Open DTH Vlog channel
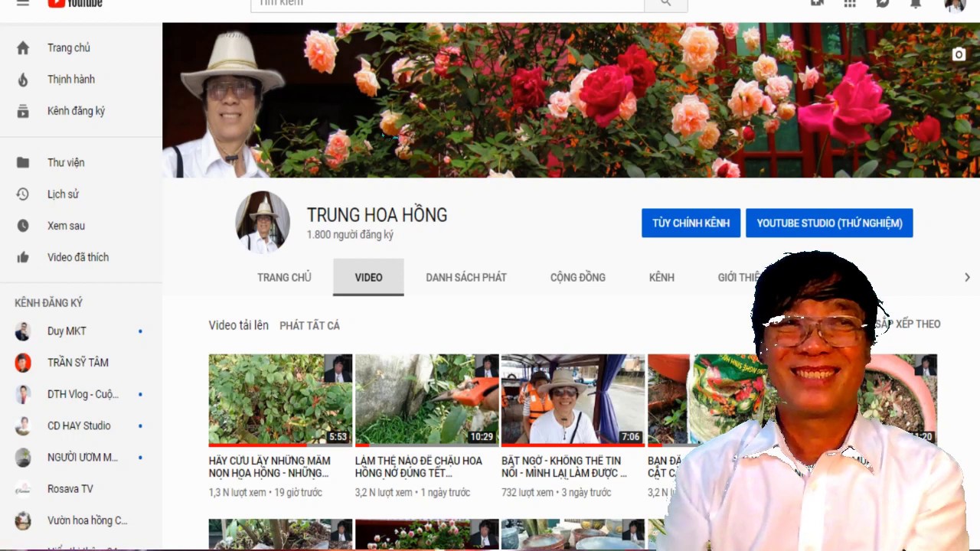 point(81,394)
